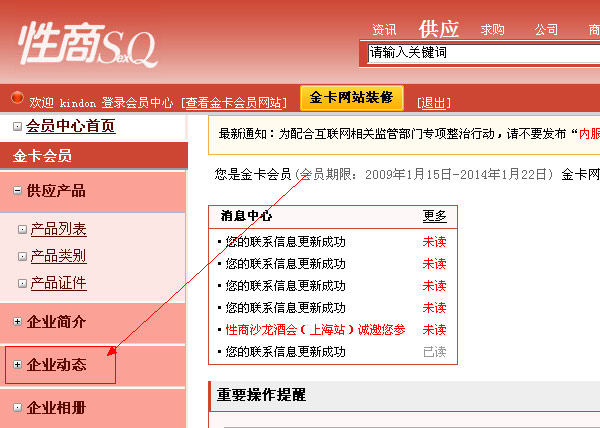
Task: Expand the 企业相册 section
Action: 17,407
